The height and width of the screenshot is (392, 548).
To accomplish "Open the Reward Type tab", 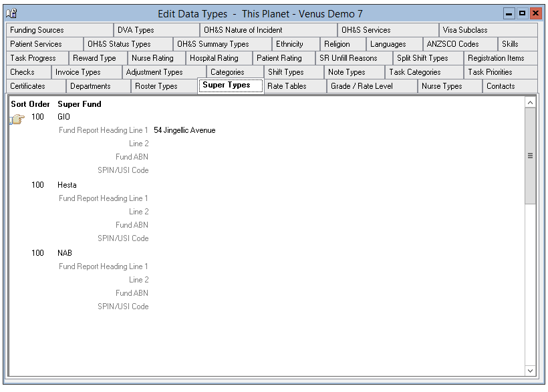I will [x=98, y=58].
